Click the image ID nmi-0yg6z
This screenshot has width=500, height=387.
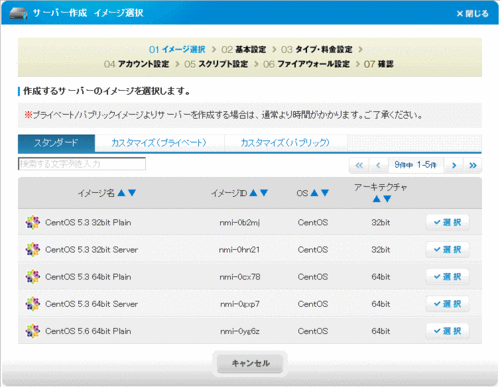point(240,331)
